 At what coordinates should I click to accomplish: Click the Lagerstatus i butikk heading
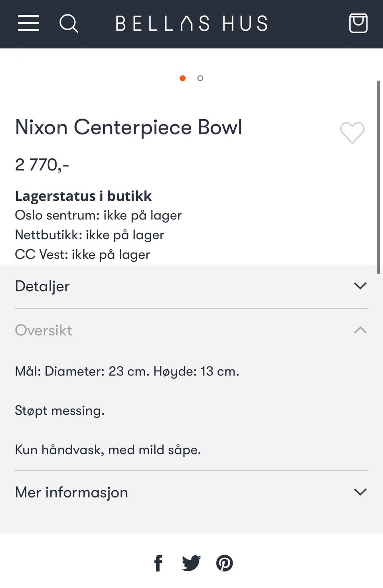83,196
